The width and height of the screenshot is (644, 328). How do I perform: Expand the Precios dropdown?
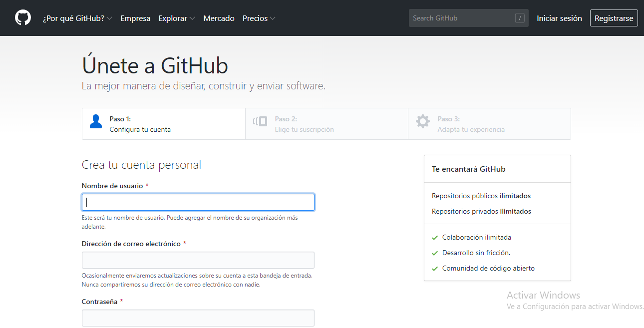click(x=259, y=18)
